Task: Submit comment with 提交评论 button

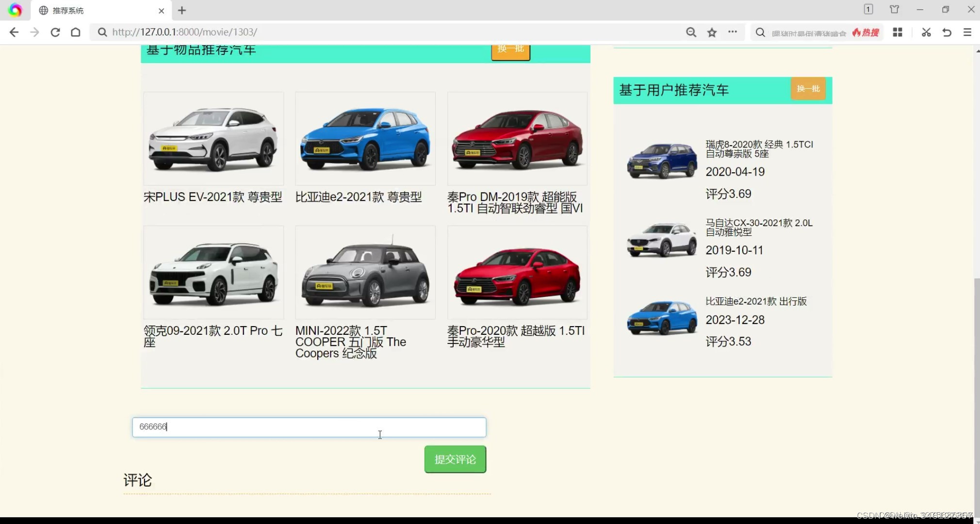Action: pos(455,459)
